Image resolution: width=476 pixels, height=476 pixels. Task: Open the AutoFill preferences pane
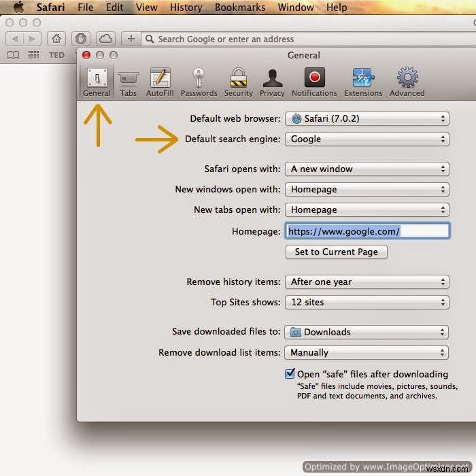pos(160,82)
